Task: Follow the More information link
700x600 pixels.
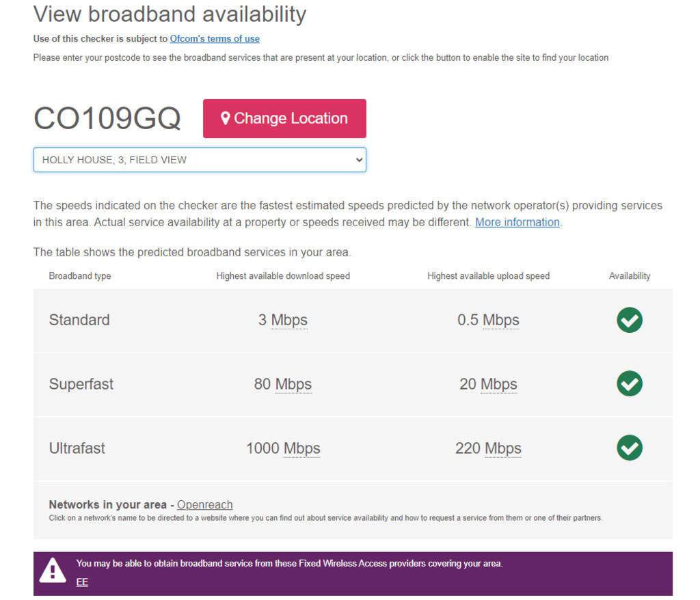Action: click(x=517, y=222)
